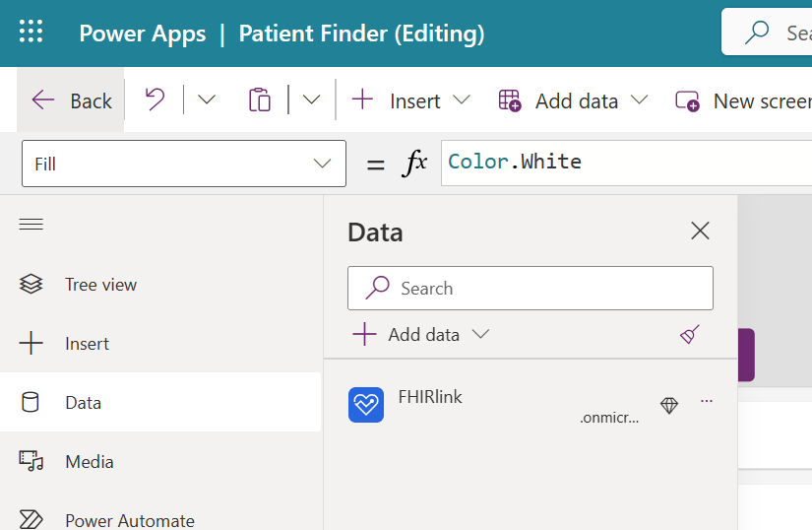Click the magnifier in Data search
The width and height of the screenshot is (812, 530).
[378, 288]
